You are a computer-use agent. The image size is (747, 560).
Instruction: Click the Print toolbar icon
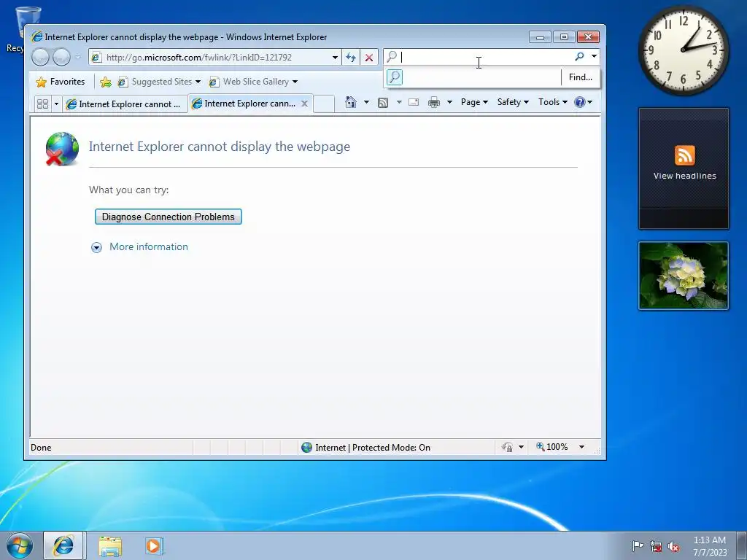click(433, 102)
